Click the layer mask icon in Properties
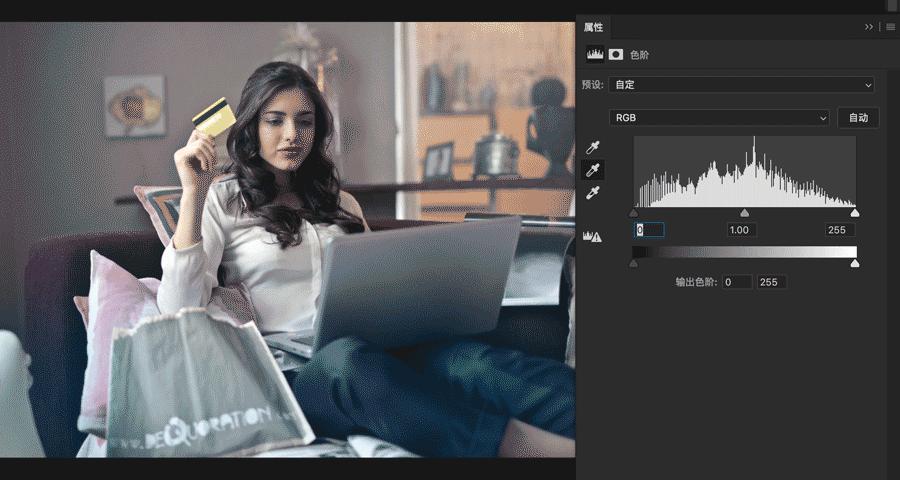 pyautogui.click(x=616, y=55)
